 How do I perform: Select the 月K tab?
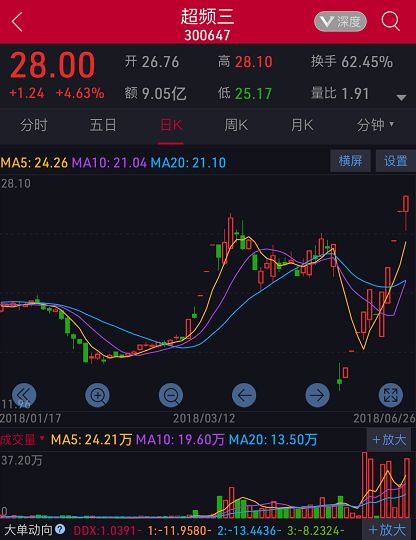(x=302, y=125)
